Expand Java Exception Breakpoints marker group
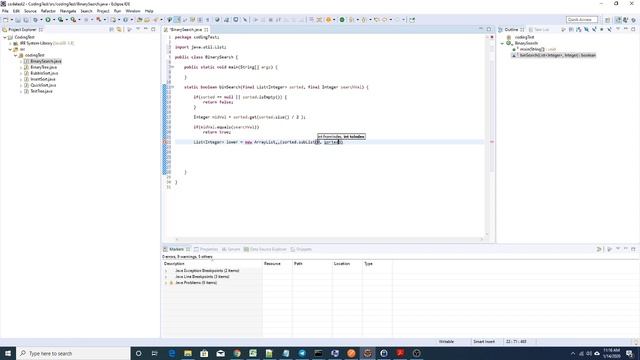Screen dimensions: 640x360 (166, 271)
